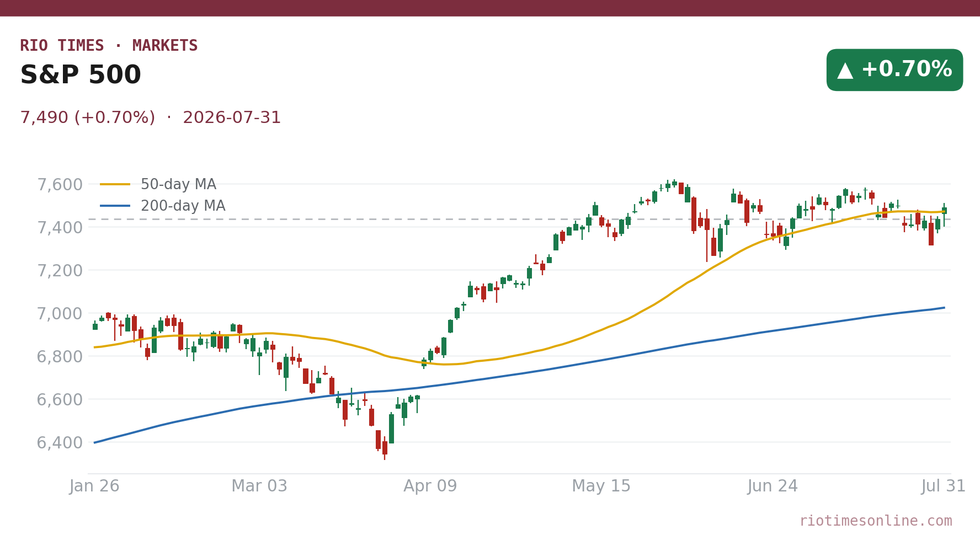Screen dimensions: 980x551
Task: Click the green +0.70% change badge
Action: tap(894, 70)
